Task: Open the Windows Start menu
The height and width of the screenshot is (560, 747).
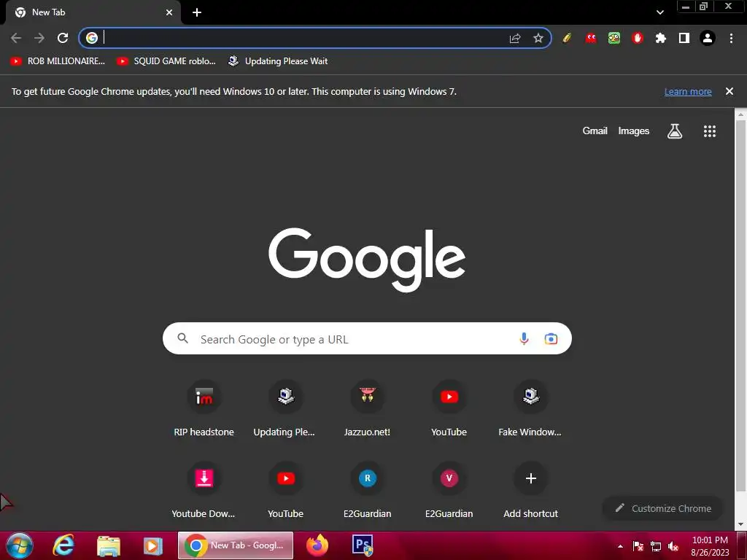Action: (x=19, y=545)
